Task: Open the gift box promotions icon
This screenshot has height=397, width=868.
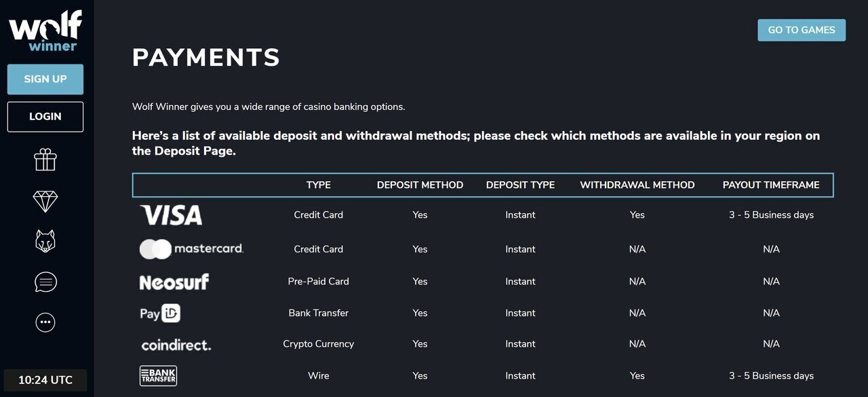Action: click(45, 160)
